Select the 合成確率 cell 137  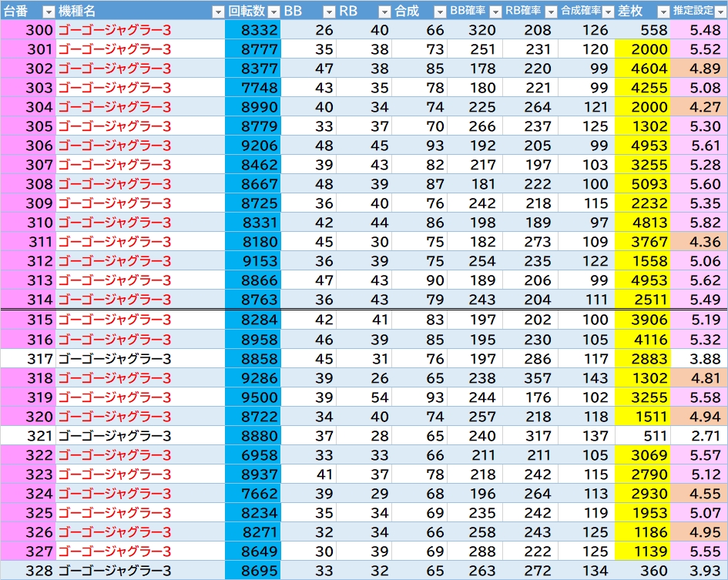[586, 436]
